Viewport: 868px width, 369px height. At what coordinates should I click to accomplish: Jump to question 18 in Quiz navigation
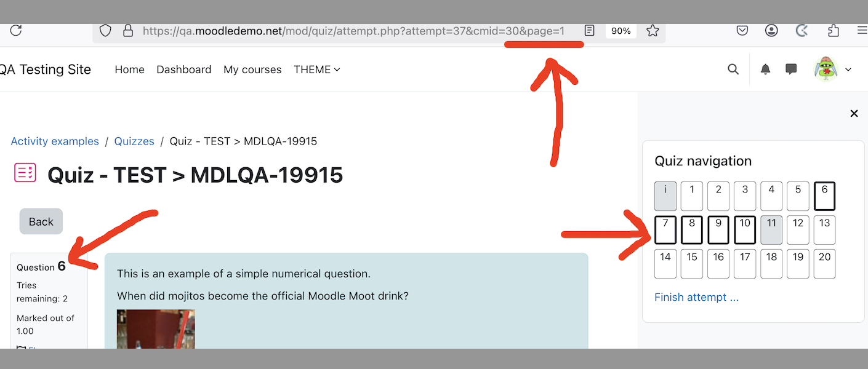(771, 264)
